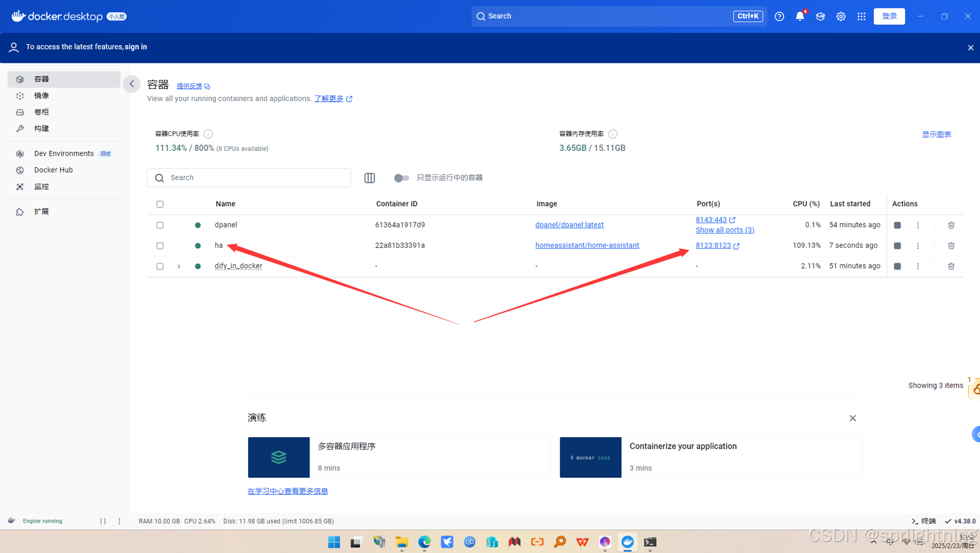Screen dimensions: 980x553
Task: Toggle show only running containers
Action: [x=401, y=178]
